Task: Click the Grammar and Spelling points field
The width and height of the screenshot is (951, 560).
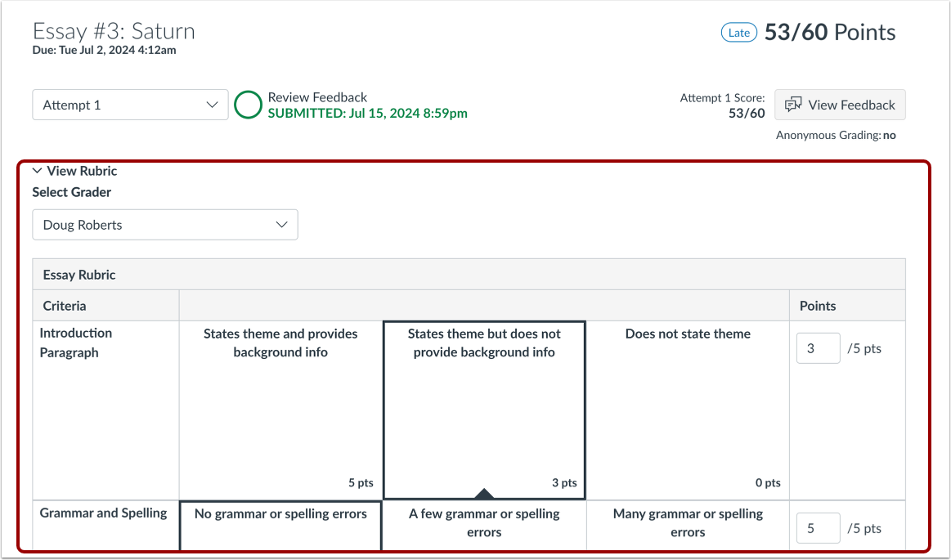Action: [818, 527]
